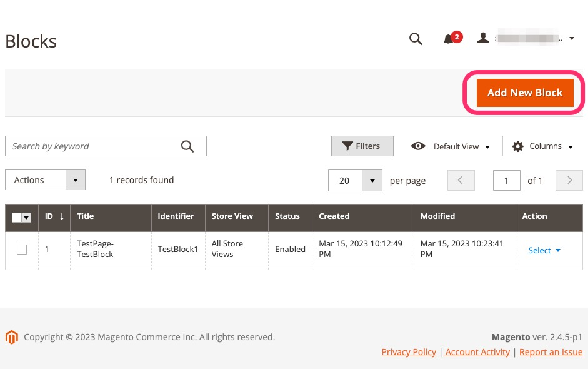588x369 pixels.
Task: Open column settings via the gear icon
Action: [x=517, y=146]
